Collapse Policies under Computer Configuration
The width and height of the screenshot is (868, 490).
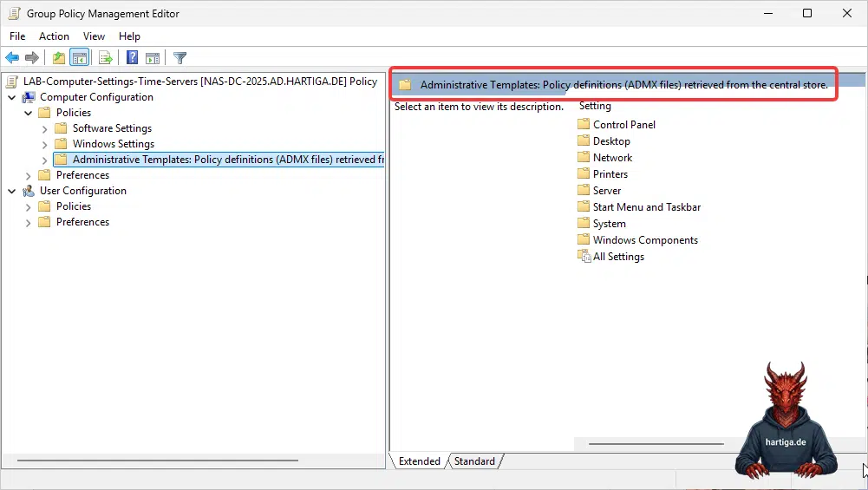pos(29,113)
